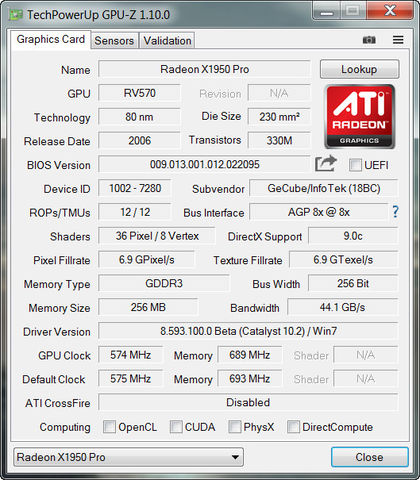
Task: Enable the CUDA checkbox
Action: (176, 427)
